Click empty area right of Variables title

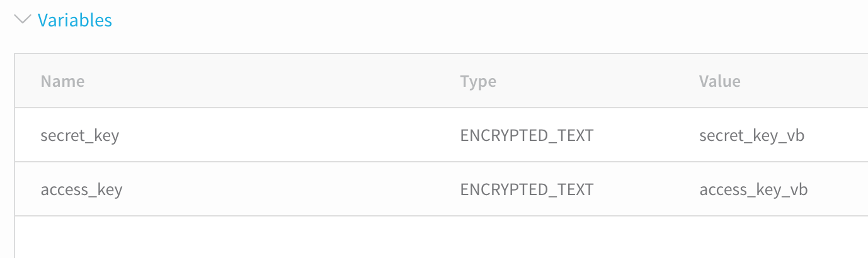(491, 20)
